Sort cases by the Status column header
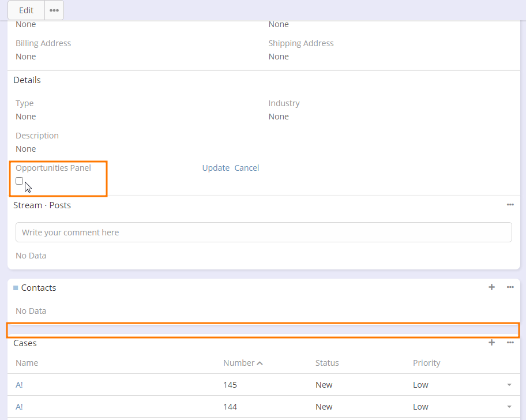 click(327, 363)
